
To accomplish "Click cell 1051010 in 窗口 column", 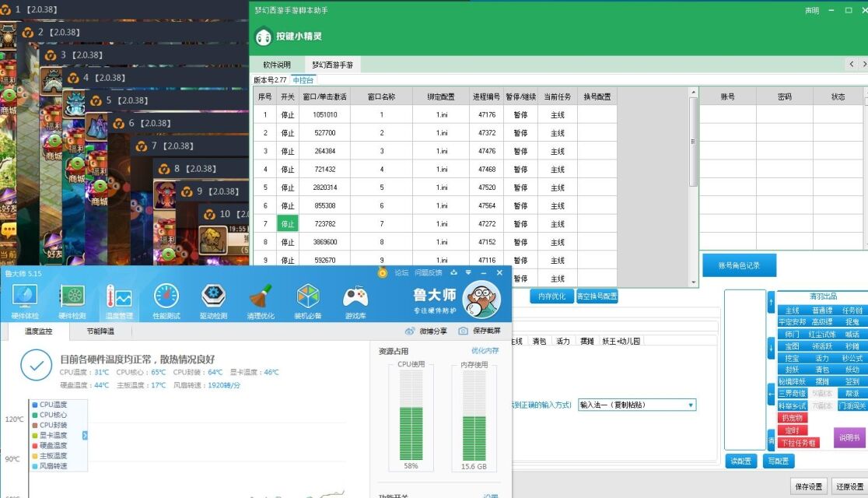I will (325, 114).
